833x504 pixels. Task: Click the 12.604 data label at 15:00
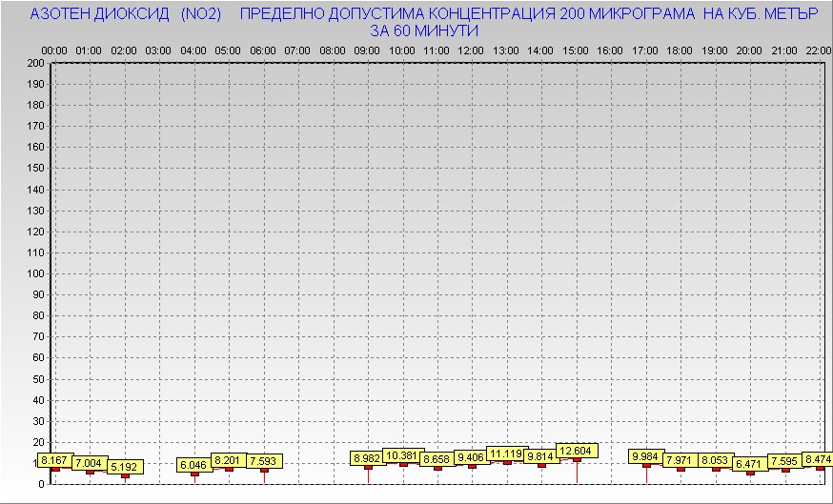(x=576, y=451)
